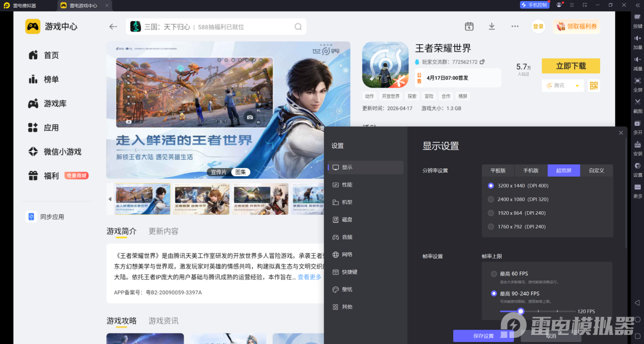Click the title bar shrink window icon
Viewport: 644px width, 344px height.
coord(584,5)
